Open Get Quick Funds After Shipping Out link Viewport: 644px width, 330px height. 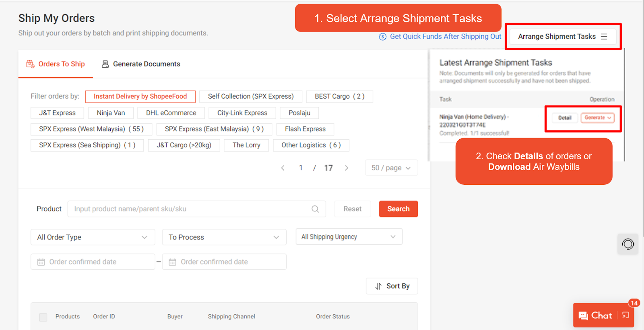(x=446, y=37)
